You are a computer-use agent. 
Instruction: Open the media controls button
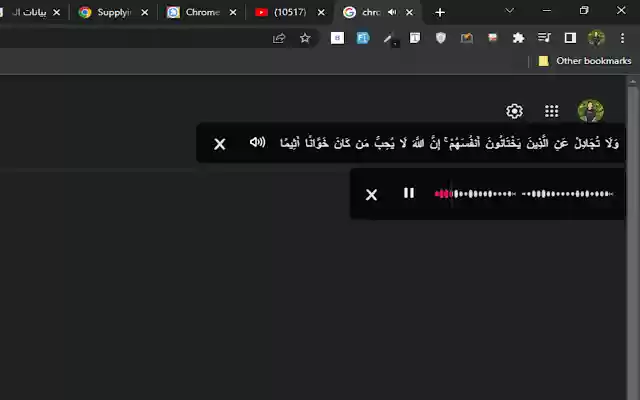tap(544, 38)
